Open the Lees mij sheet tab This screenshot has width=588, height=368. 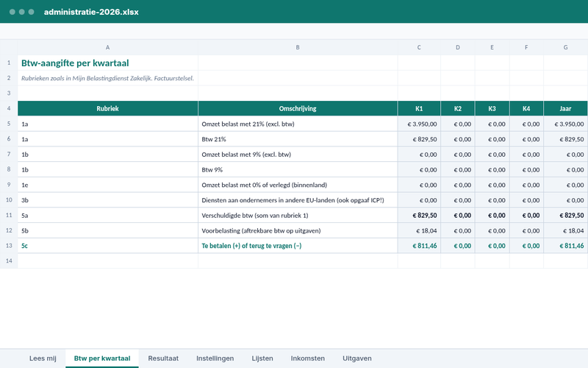[x=43, y=358]
